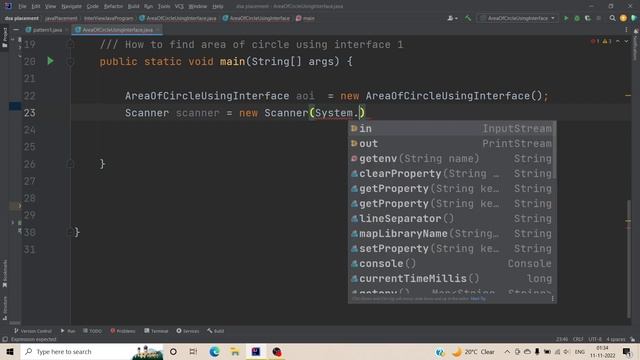The image size is (640, 360).
Task: Open Structure tool window from left sidebar
Action: (x=4, y=309)
